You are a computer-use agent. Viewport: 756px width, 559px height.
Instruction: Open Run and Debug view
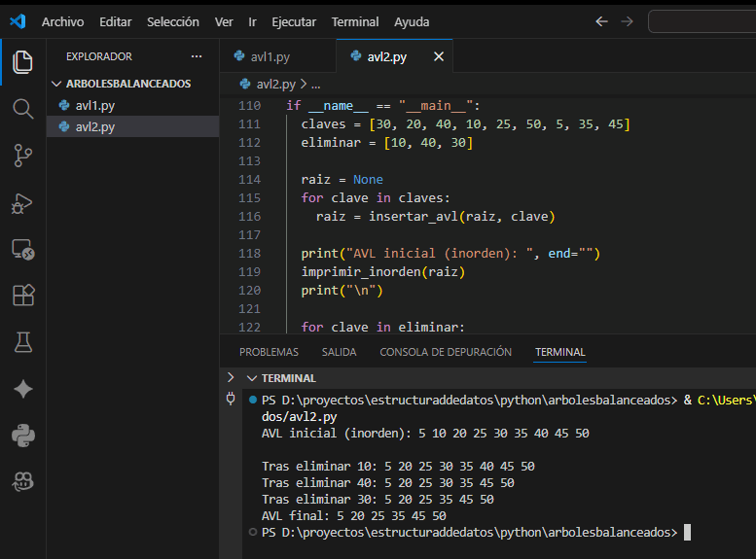coord(22,202)
